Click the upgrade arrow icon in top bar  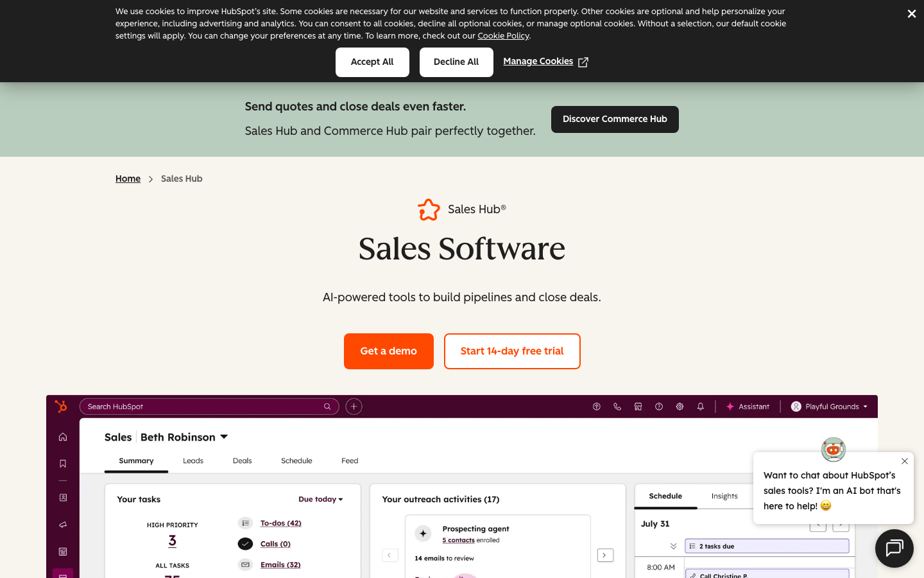coord(596,407)
